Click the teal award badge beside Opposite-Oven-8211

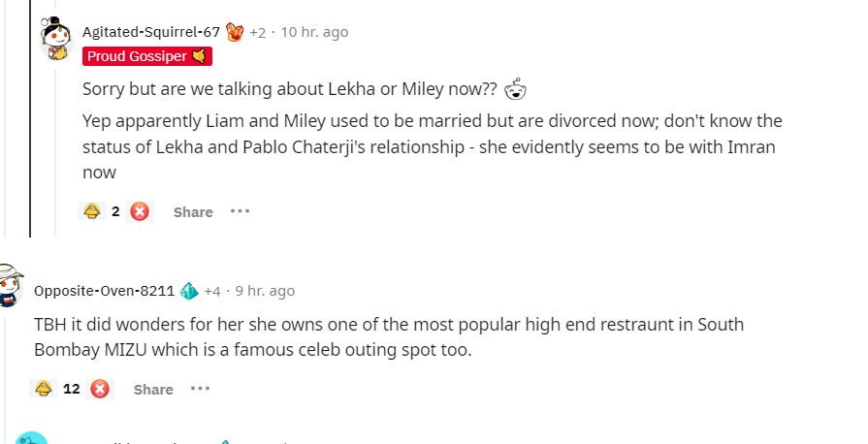pyautogui.click(x=189, y=291)
